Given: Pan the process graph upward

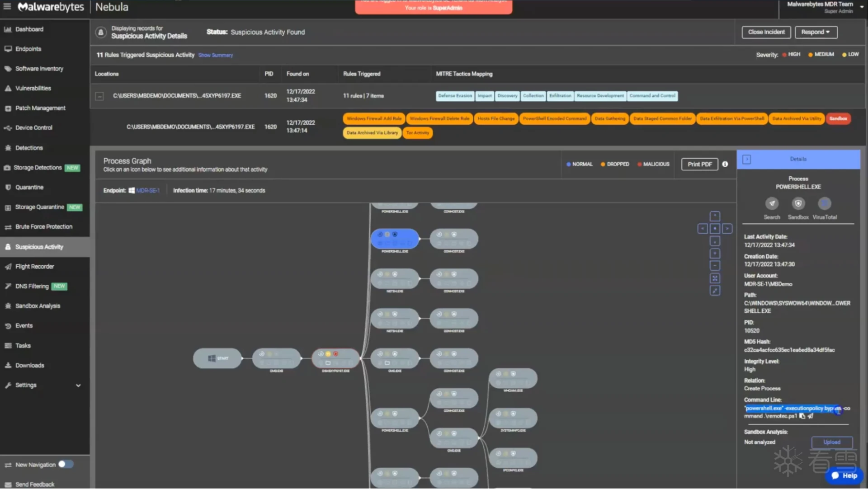Looking at the screenshot, I should [715, 216].
